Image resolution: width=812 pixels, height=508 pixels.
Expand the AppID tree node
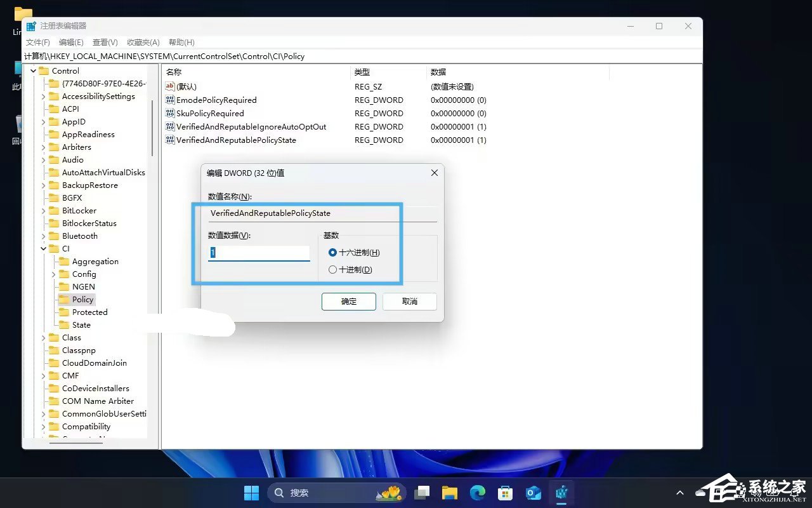(x=43, y=122)
